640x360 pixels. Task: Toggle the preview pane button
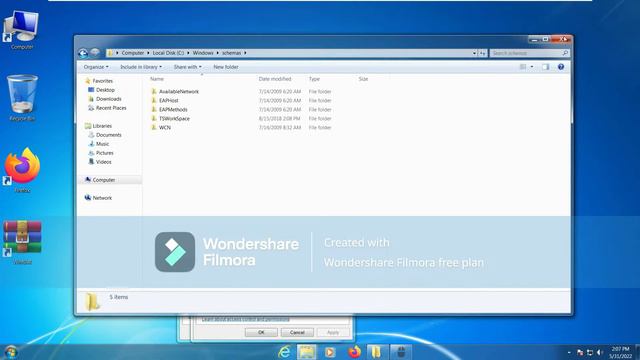545,67
